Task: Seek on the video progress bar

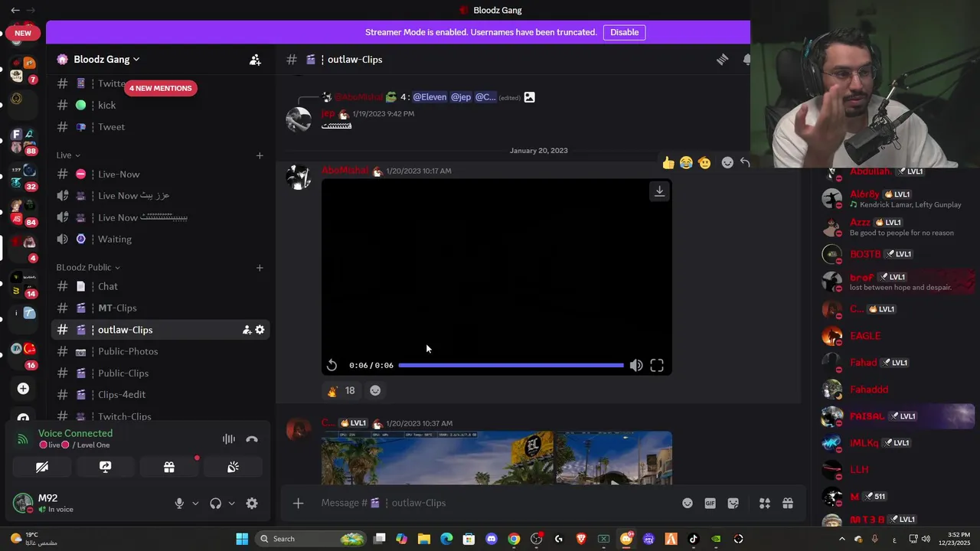Action: (511, 366)
